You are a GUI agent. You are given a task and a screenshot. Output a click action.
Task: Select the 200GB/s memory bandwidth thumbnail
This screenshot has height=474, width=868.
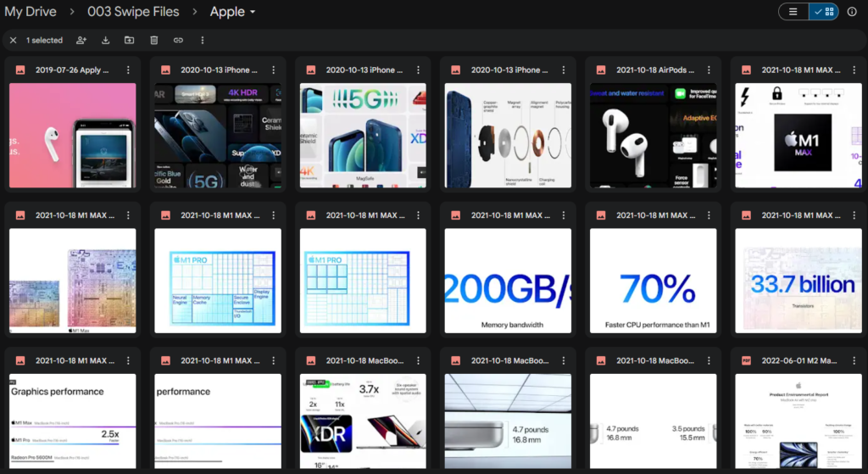point(508,280)
